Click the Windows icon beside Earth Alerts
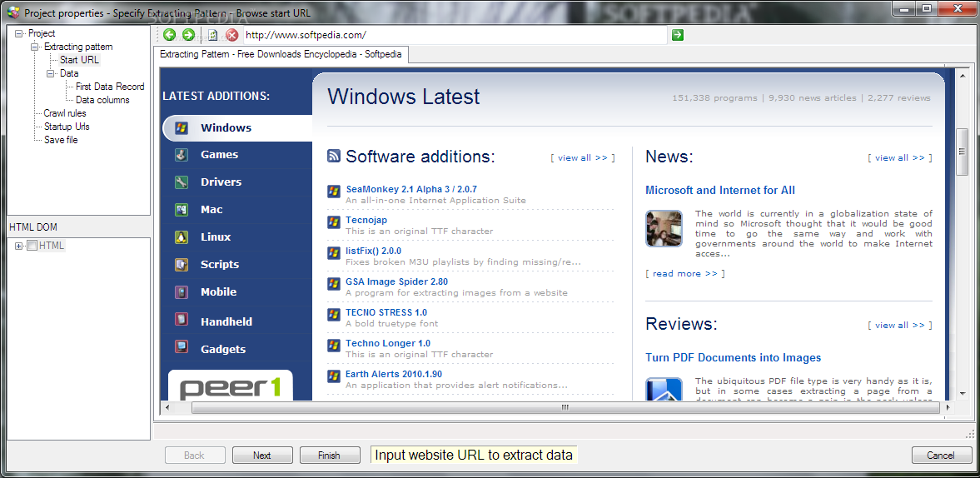 click(x=334, y=376)
